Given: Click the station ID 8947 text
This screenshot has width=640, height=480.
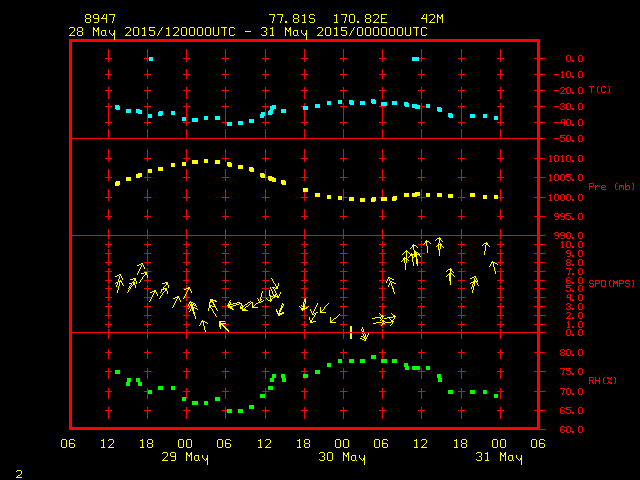Looking at the screenshot, I should coord(100,19).
